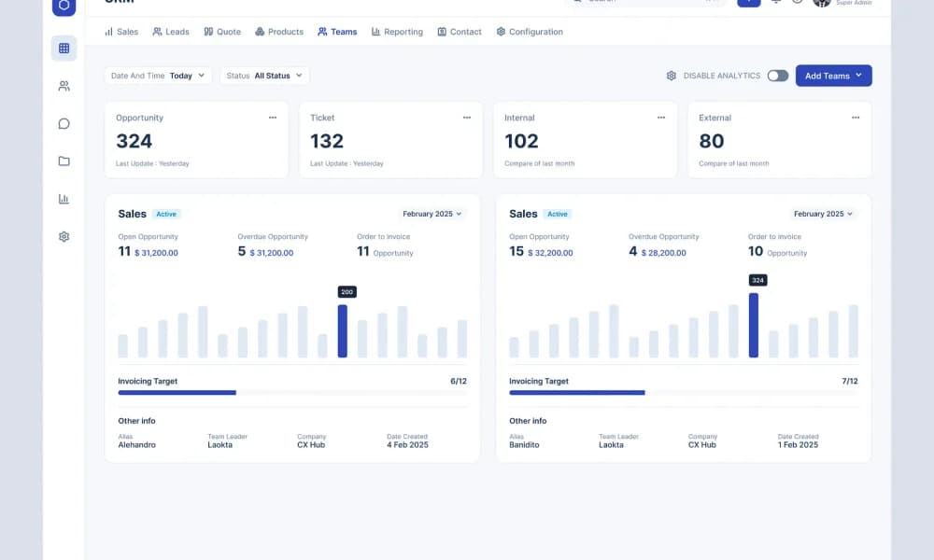Click the $ 28,200.00 overdue opportunity amount
Image resolution: width=934 pixels, height=560 pixels.
pyautogui.click(x=663, y=253)
